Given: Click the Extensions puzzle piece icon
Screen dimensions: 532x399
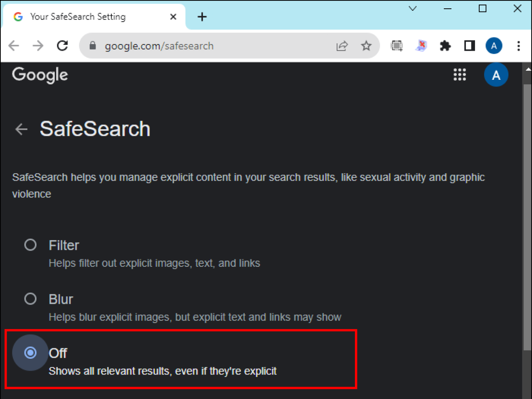Looking at the screenshot, I should tap(445, 46).
